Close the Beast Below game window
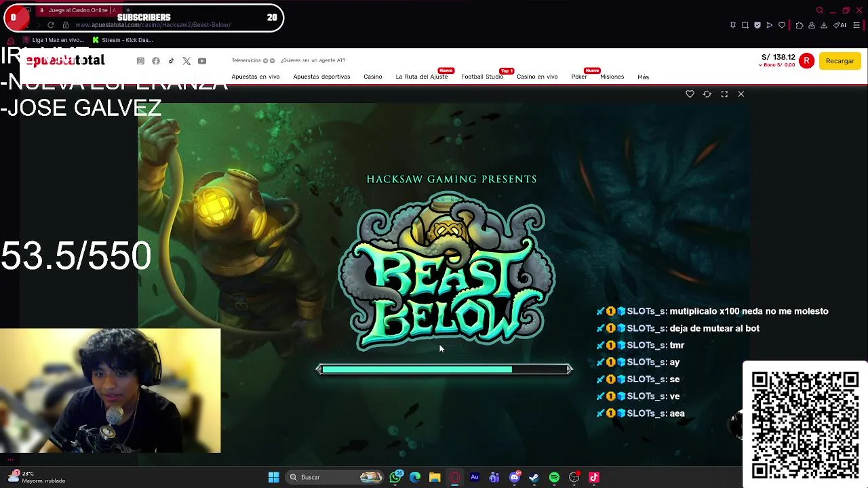 click(x=741, y=94)
